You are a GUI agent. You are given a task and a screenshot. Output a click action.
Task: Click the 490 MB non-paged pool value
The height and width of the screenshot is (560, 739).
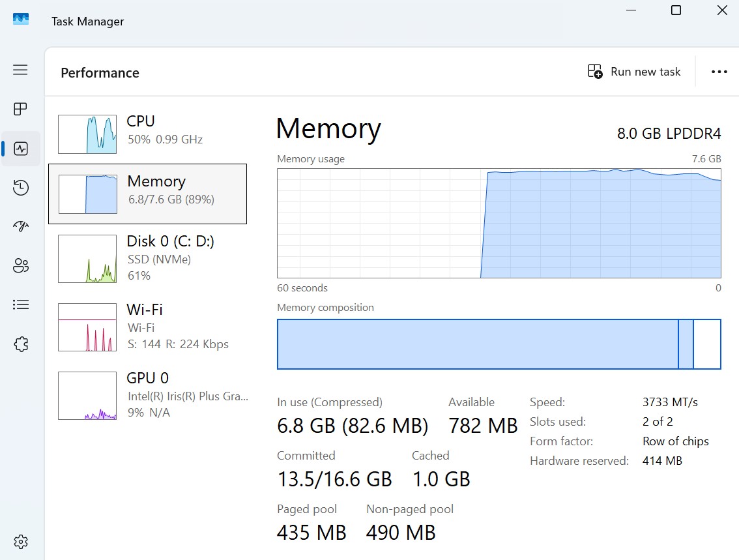[401, 533]
